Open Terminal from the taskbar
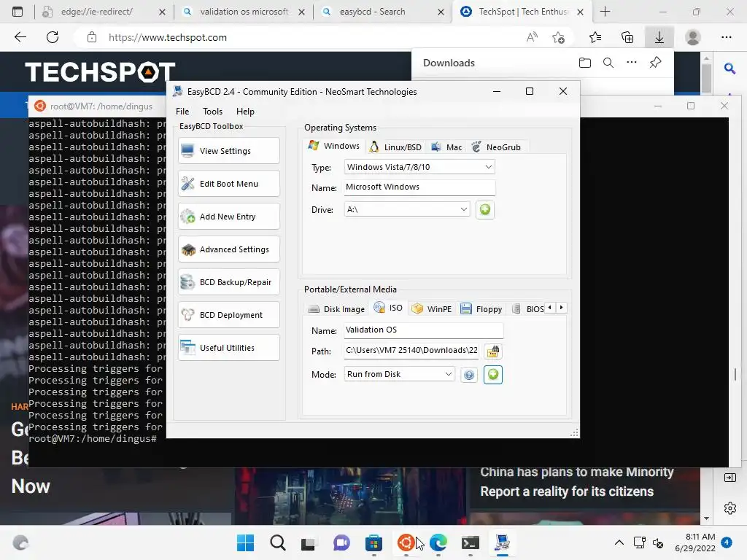Image resolution: width=747 pixels, height=560 pixels. click(471, 542)
